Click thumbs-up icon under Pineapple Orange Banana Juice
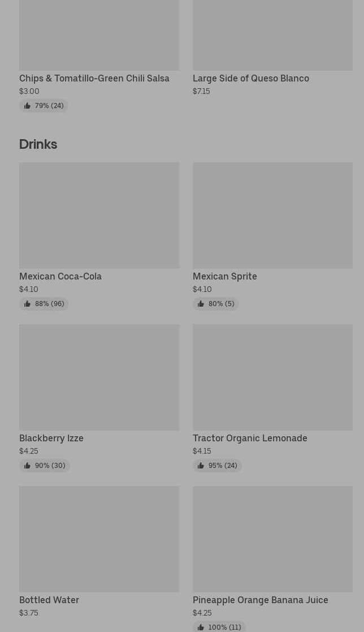This screenshot has width=364, height=632. (x=201, y=627)
